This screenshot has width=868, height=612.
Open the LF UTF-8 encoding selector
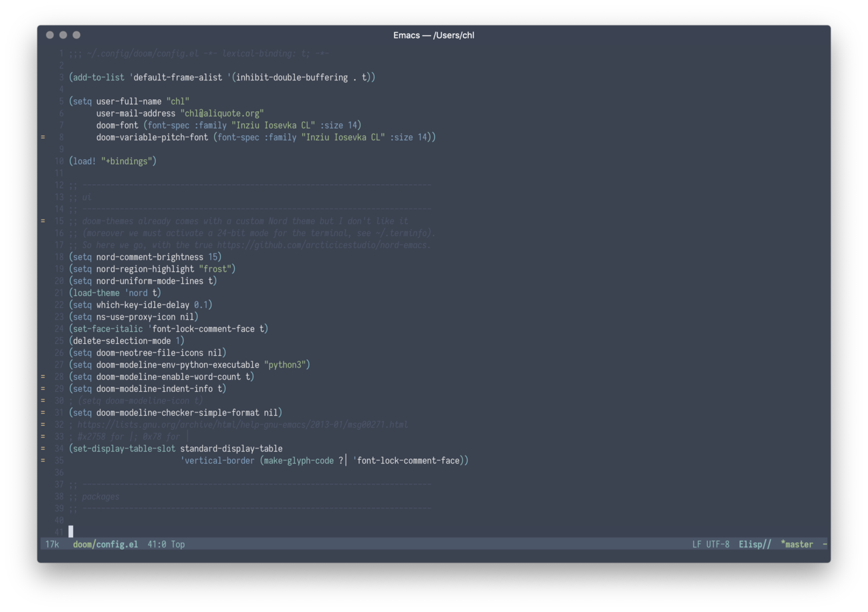pyautogui.click(x=710, y=544)
